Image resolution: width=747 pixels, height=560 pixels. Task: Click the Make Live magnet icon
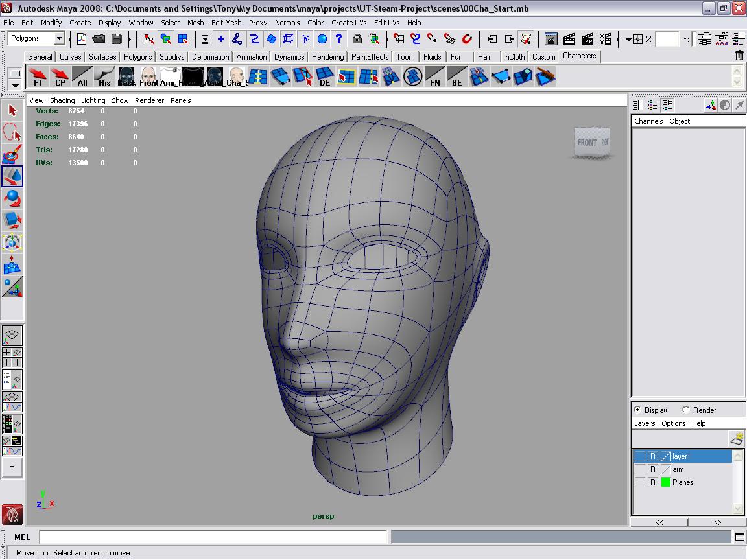coord(467,39)
